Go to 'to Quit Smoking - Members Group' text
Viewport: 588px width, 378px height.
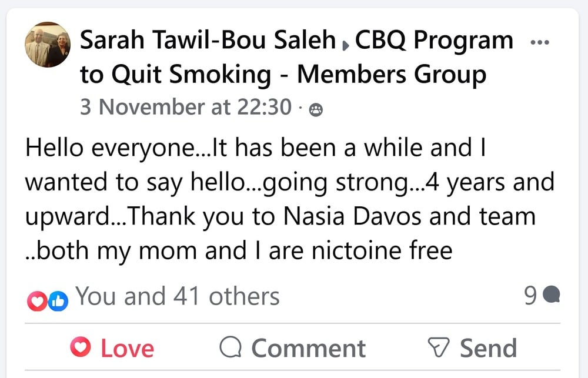(x=283, y=75)
